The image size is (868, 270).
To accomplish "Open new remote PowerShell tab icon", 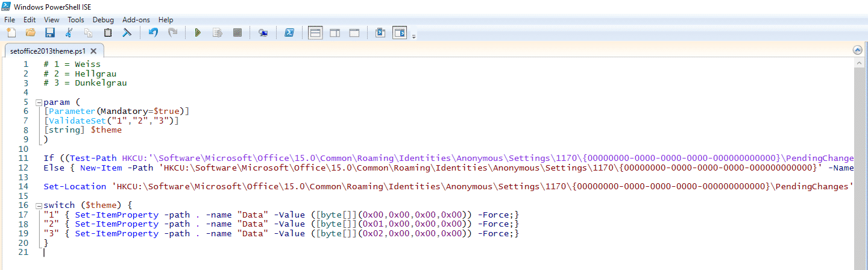I will [x=263, y=33].
